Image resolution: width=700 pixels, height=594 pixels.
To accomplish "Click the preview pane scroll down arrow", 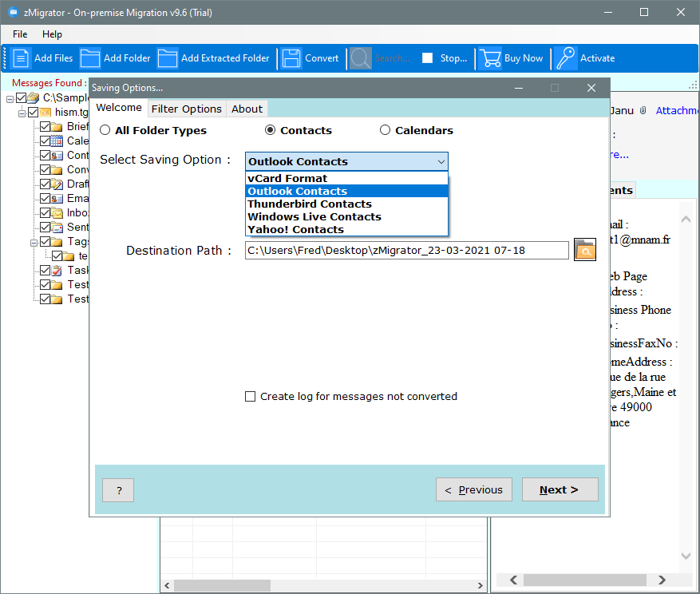I will (x=686, y=556).
